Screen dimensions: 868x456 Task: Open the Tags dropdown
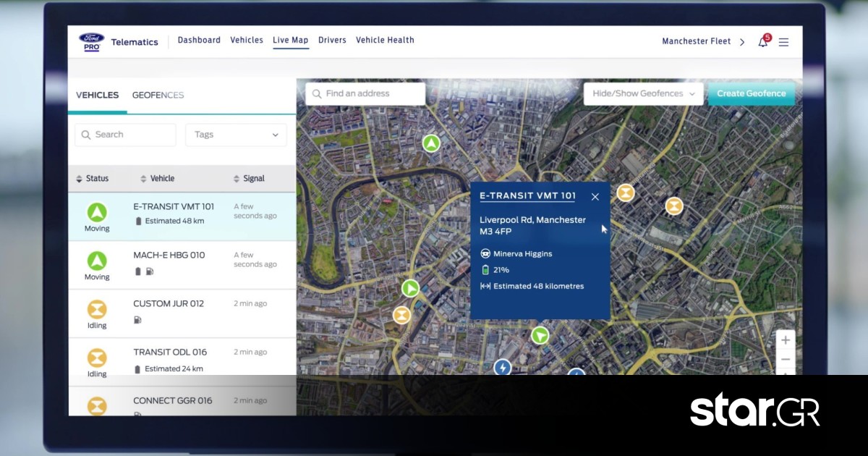pyautogui.click(x=236, y=135)
